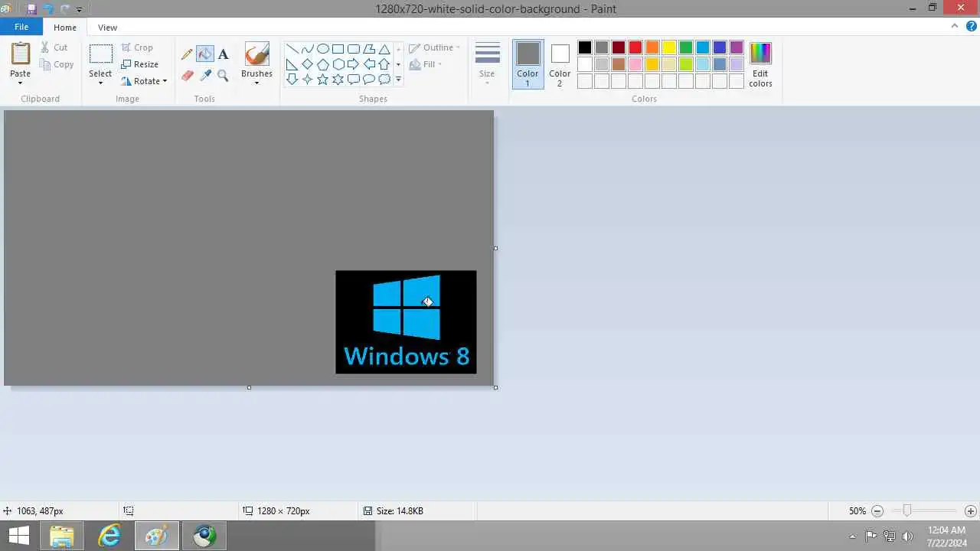The height and width of the screenshot is (551, 980).
Task: Click the Brushes tool icon
Action: [256, 54]
